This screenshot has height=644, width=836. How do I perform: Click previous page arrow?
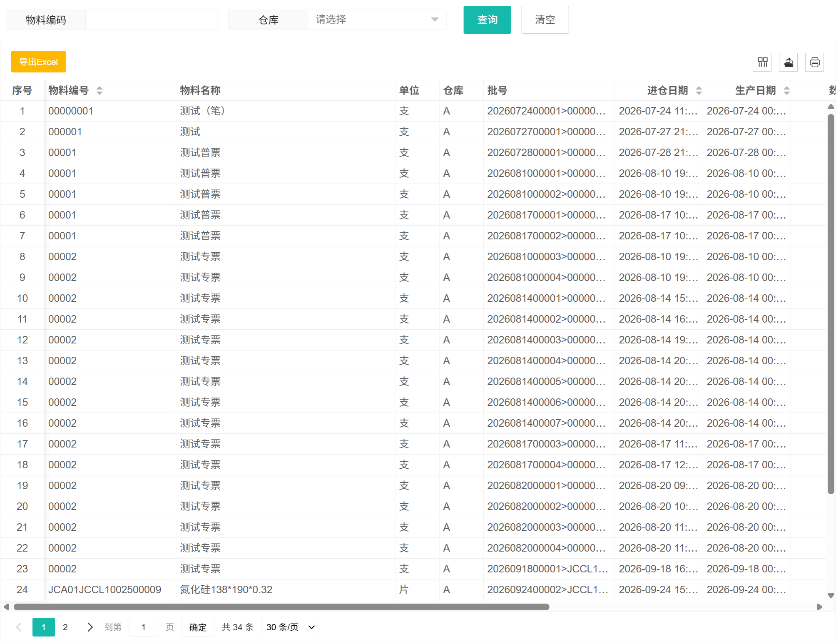point(19,627)
